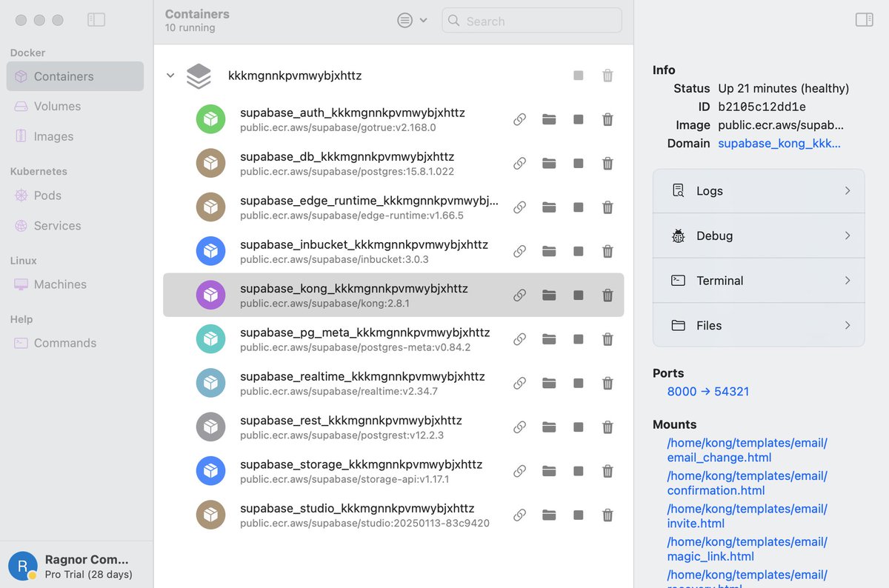Open the Logs section
889x588 pixels.
[x=759, y=191]
